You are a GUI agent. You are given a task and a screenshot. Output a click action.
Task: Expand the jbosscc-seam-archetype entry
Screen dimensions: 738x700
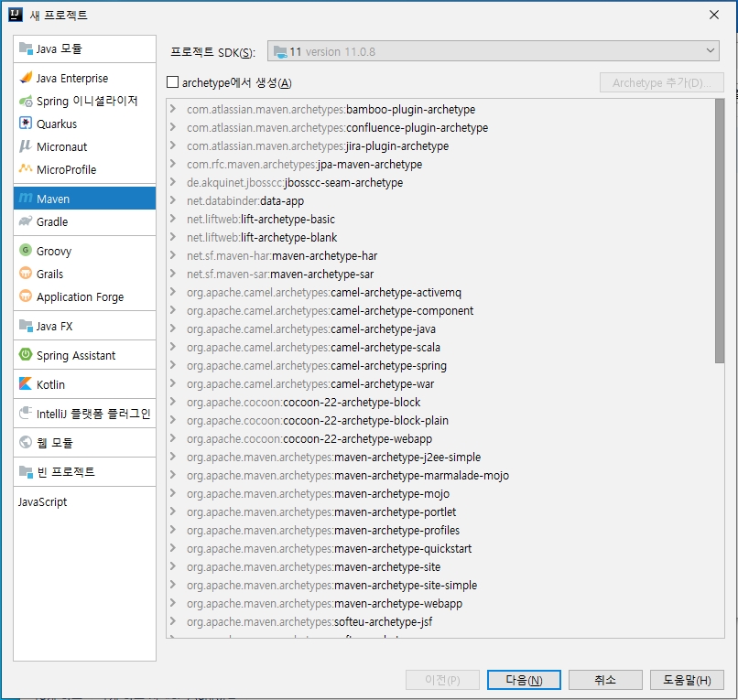tap(173, 182)
